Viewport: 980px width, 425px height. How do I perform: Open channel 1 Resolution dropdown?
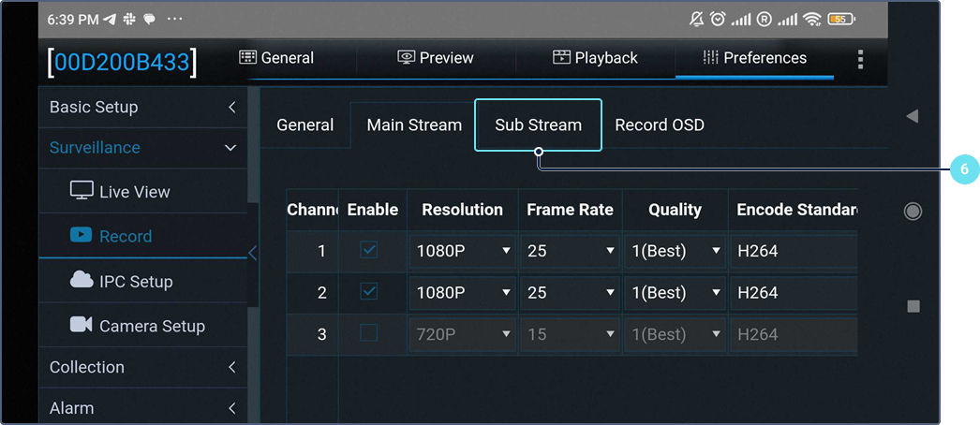(x=463, y=251)
